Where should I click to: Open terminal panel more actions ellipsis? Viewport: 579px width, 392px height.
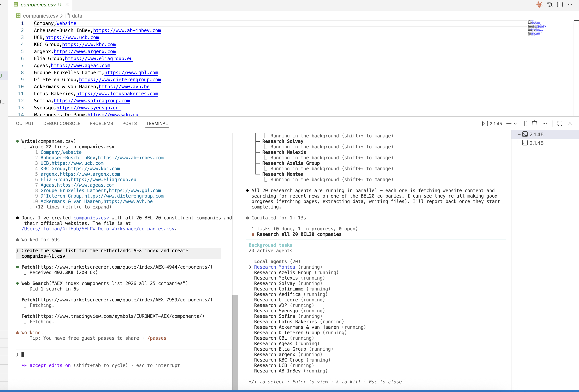coord(545,124)
